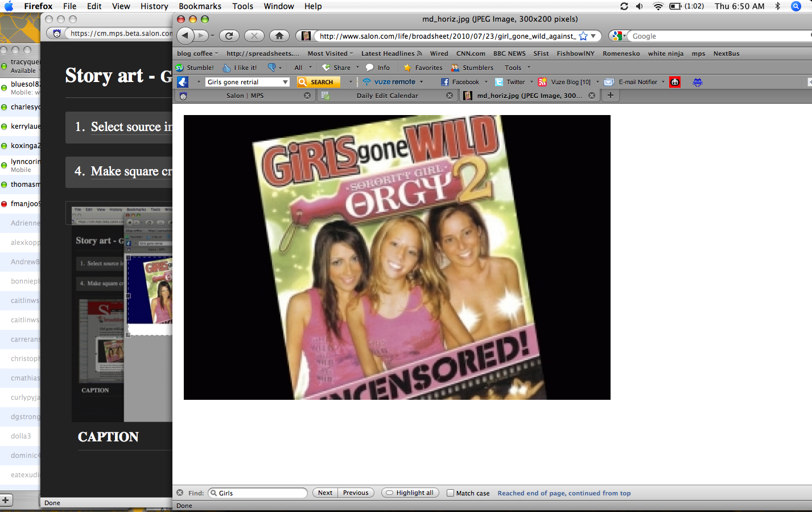812x512 pixels.
Task: Click the thumbs-down dislike icon
Action: (272, 67)
